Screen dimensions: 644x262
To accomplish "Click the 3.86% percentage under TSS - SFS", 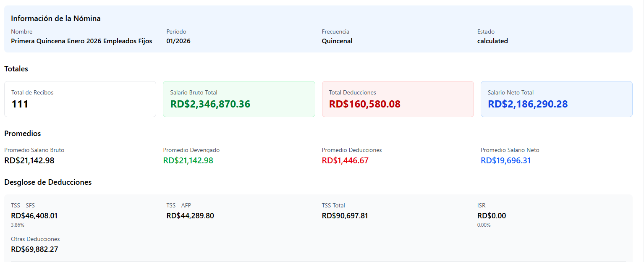I will point(18,225).
